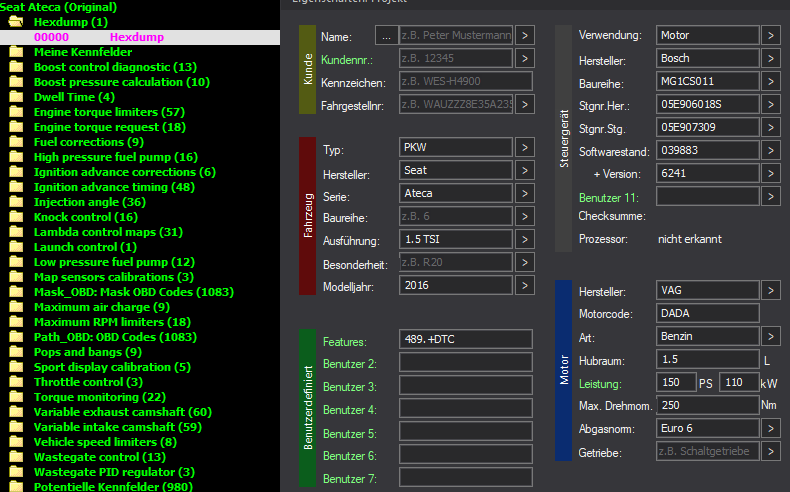Open Sport display calibration (5) folder
The height and width of the screenshot is (492, 790).
pos(112,367)
